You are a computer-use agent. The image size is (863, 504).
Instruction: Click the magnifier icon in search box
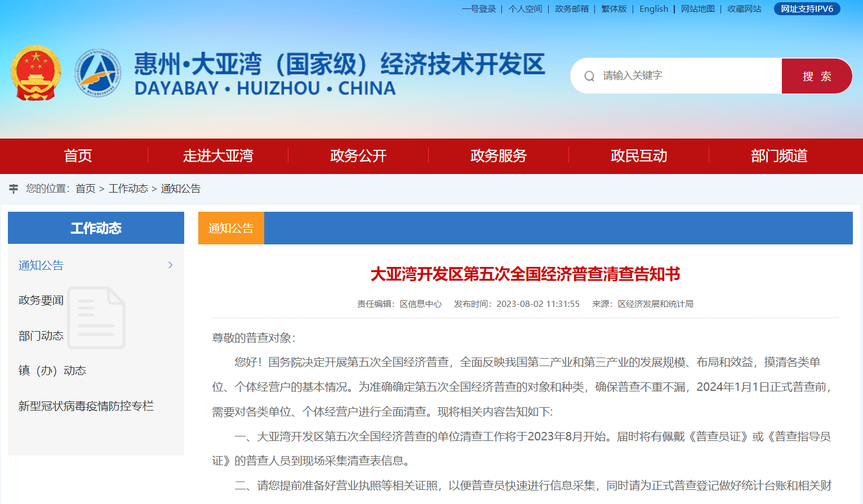click(x=589, y=76)
